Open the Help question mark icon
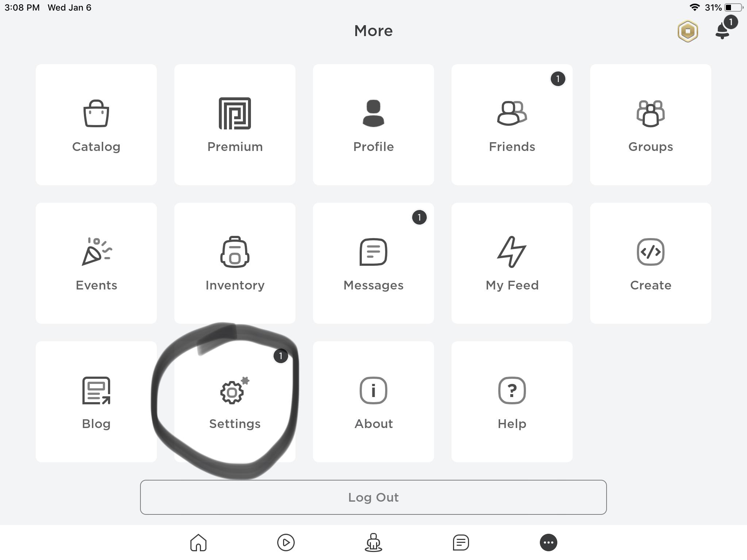 (x=512, y=390)
